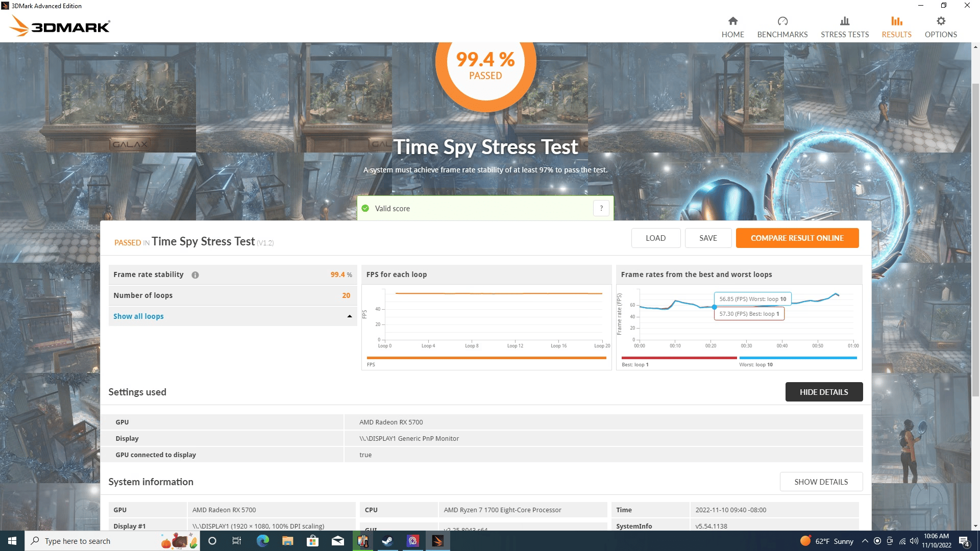Viewport: 980px width, 551px height.
Task: Launch Microsoft Edge from the taskbar
Action: click(262, 541)
